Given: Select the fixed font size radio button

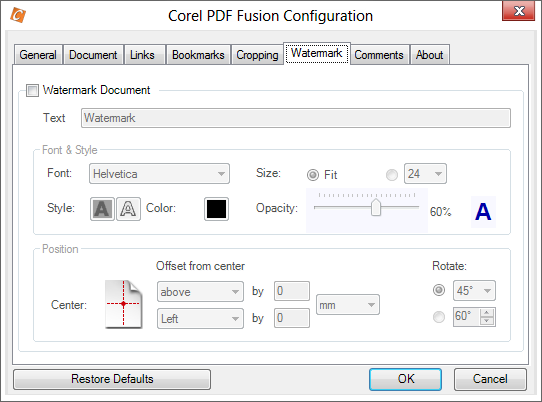Looking at the screenshot, I should [x=392, y=175].
